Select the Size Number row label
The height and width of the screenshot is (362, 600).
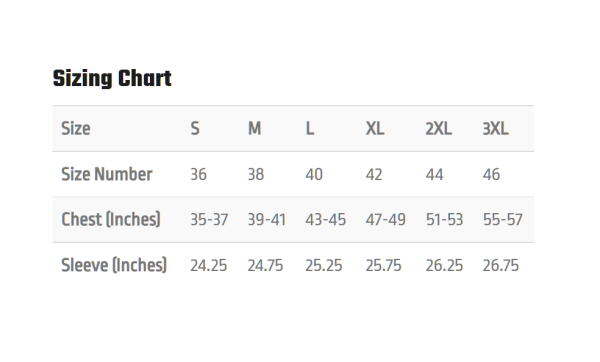click(107, 174)
